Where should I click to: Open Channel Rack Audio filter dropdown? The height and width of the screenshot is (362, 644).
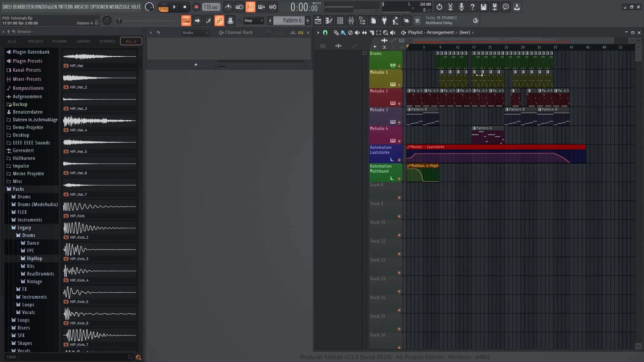pos(195,33)
